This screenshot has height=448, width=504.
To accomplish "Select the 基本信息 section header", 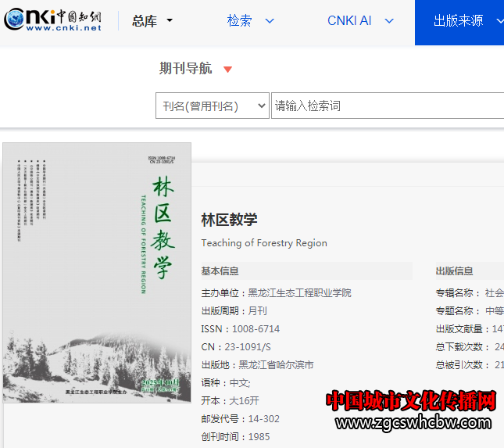I will tap(220, 271).
